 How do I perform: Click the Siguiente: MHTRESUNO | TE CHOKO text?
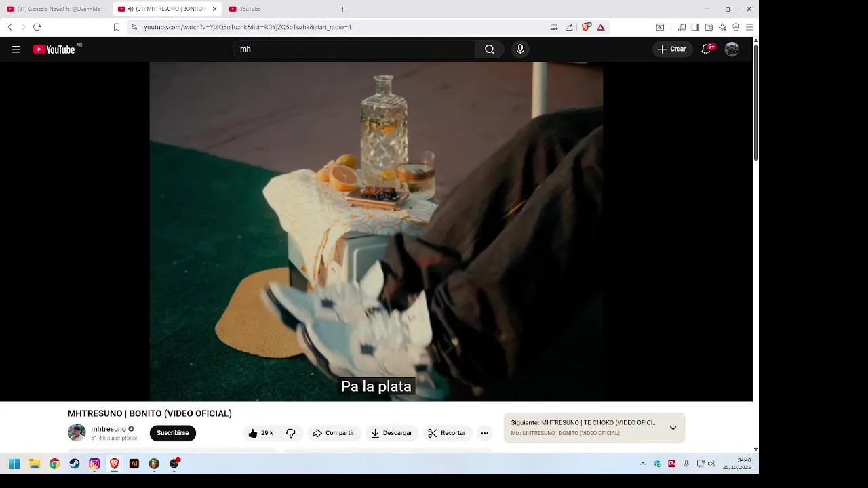pos(584,422)
